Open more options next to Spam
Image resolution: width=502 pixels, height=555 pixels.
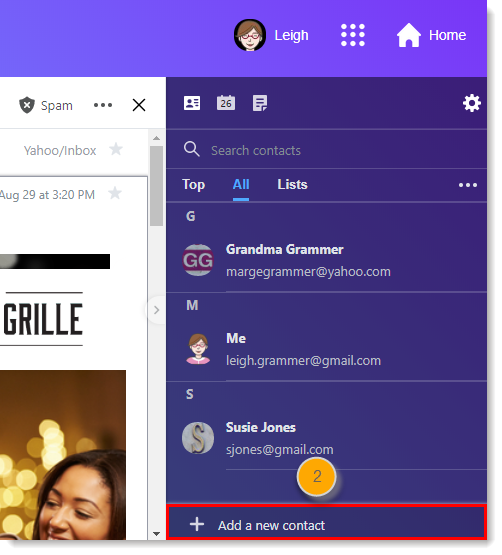[x=103, y=105]
